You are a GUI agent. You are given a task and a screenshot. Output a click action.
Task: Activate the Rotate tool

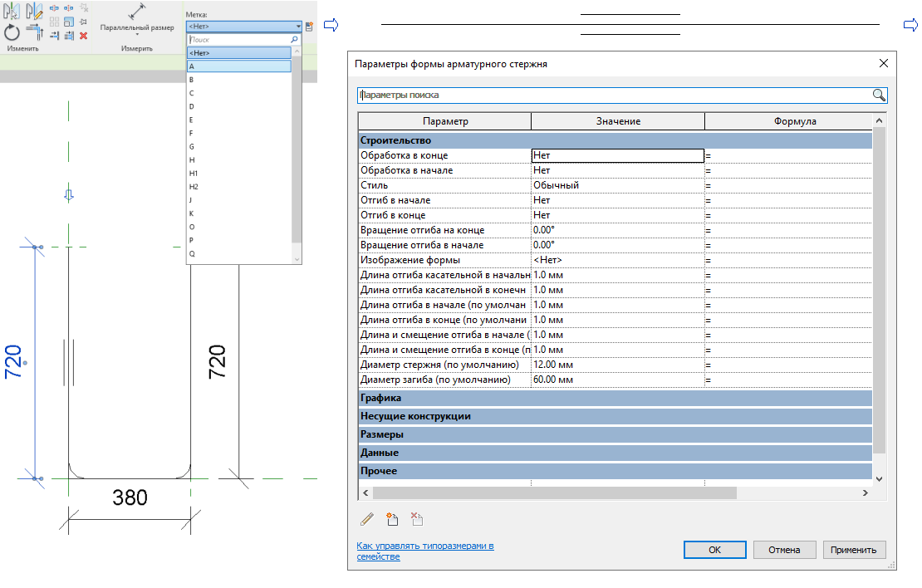point(12,32)
